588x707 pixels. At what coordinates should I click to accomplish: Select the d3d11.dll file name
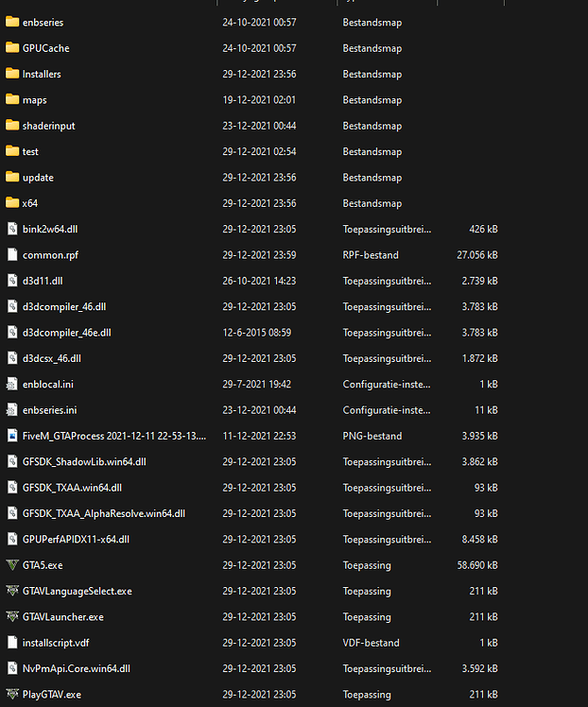pyautogui.click(x=43, y=281)
